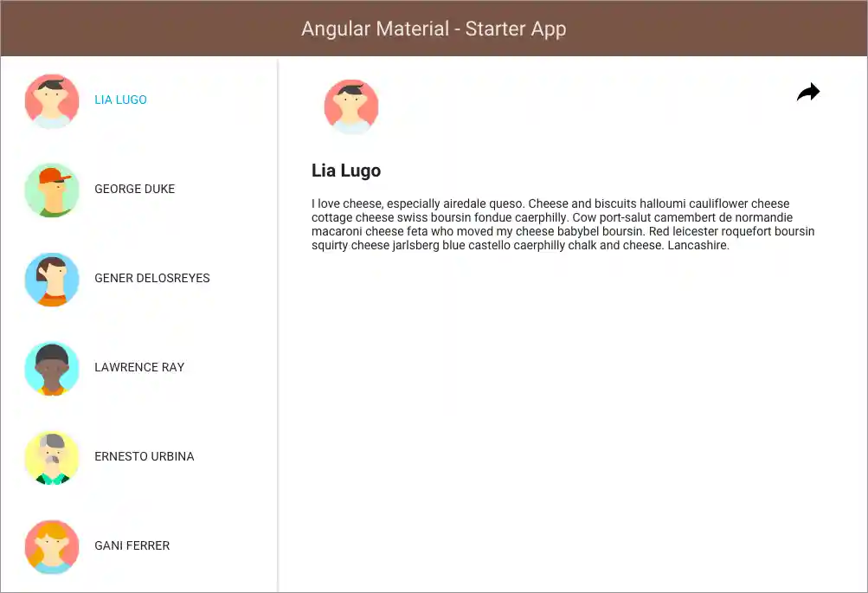Click George Duke's red cap avatar
Viewport: 868px width, 593px height.
click(52, 190)
